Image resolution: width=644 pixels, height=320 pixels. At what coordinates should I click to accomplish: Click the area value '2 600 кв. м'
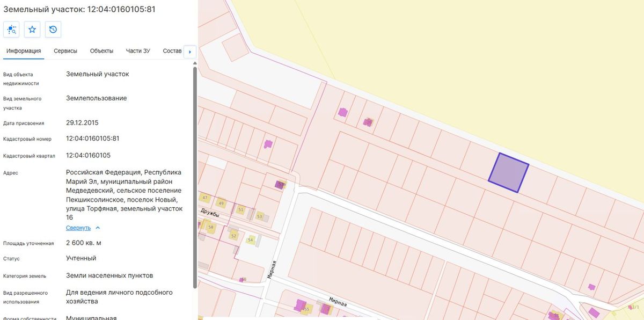[84, 243]
